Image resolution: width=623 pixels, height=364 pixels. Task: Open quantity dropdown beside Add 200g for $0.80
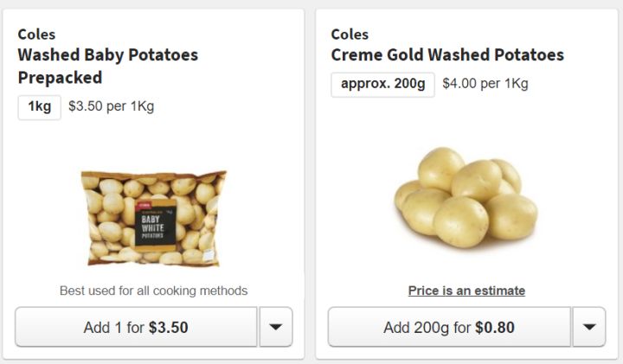tap(589, 327)
